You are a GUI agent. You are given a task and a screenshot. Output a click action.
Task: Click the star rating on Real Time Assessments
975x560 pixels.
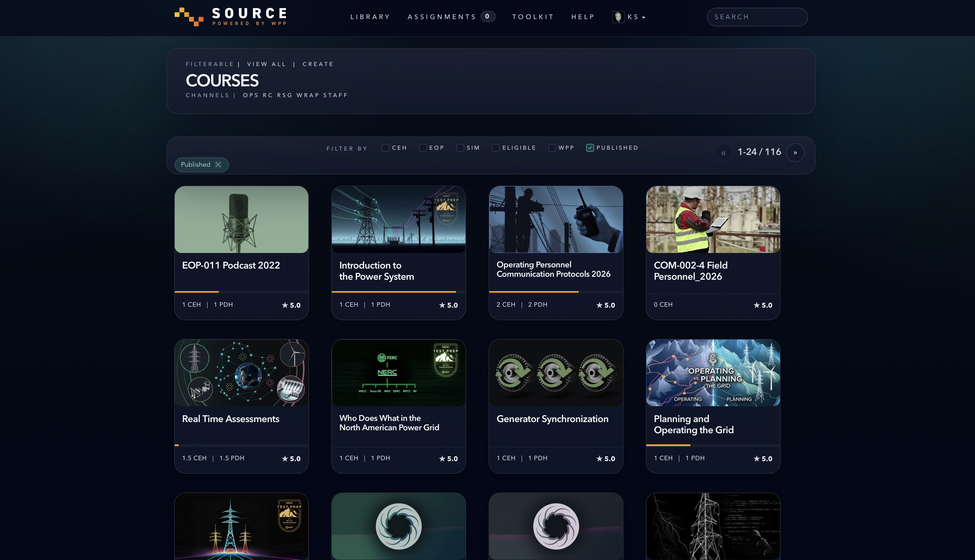(291, 458)
